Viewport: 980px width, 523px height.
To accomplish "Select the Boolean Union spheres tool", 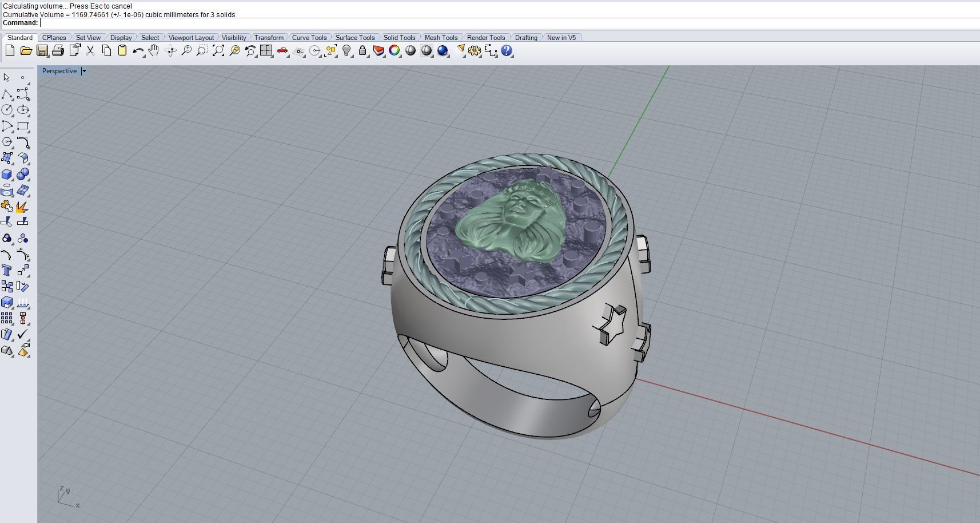I will pyautogui.click(x=23, y=174).
